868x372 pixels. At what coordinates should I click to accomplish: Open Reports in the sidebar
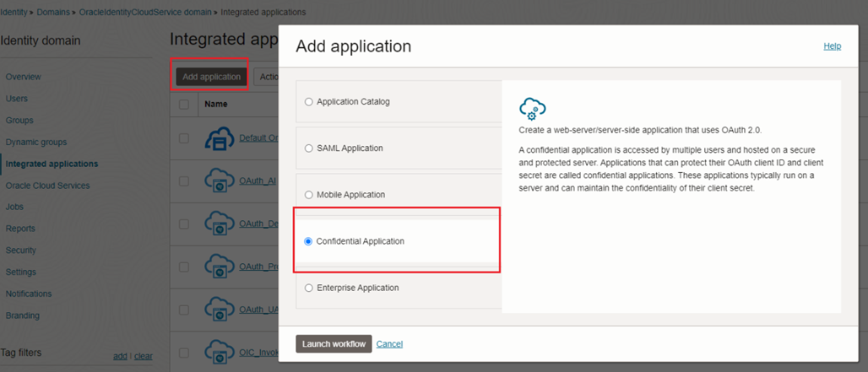[x=20, y=229]
